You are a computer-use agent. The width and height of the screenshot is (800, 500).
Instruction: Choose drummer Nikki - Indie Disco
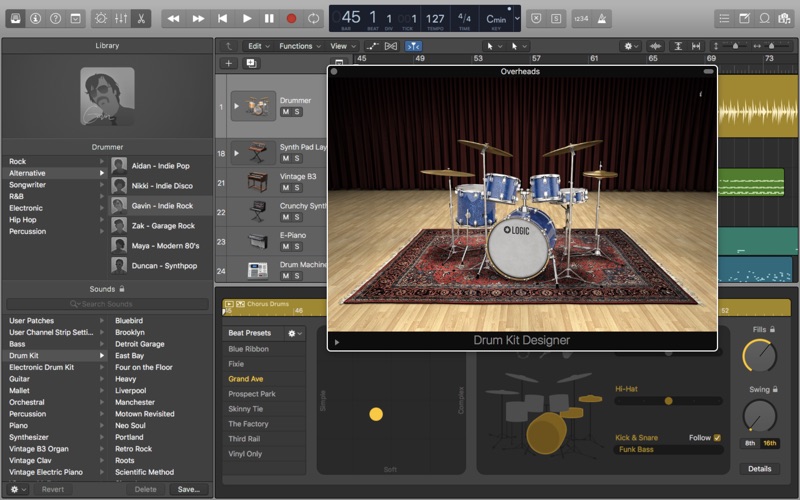point(160,186)
